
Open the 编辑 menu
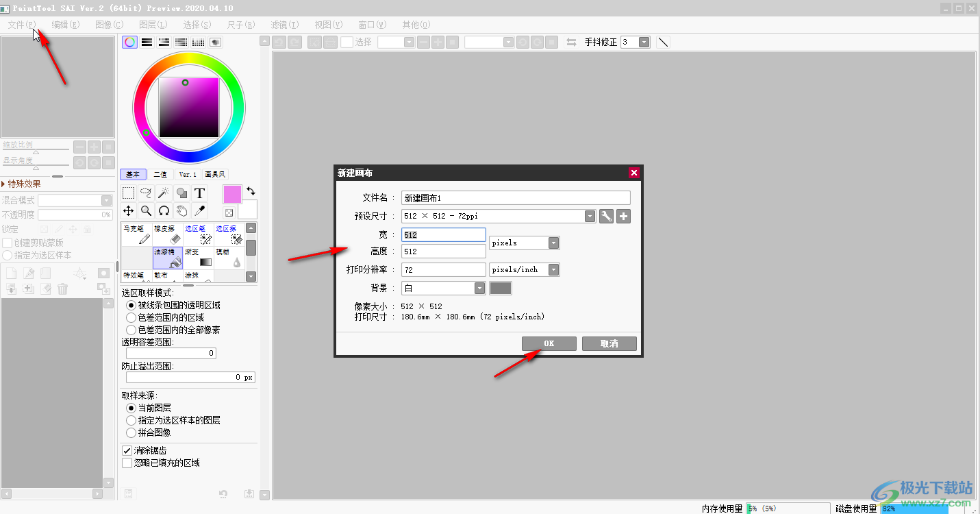point(65,25)
